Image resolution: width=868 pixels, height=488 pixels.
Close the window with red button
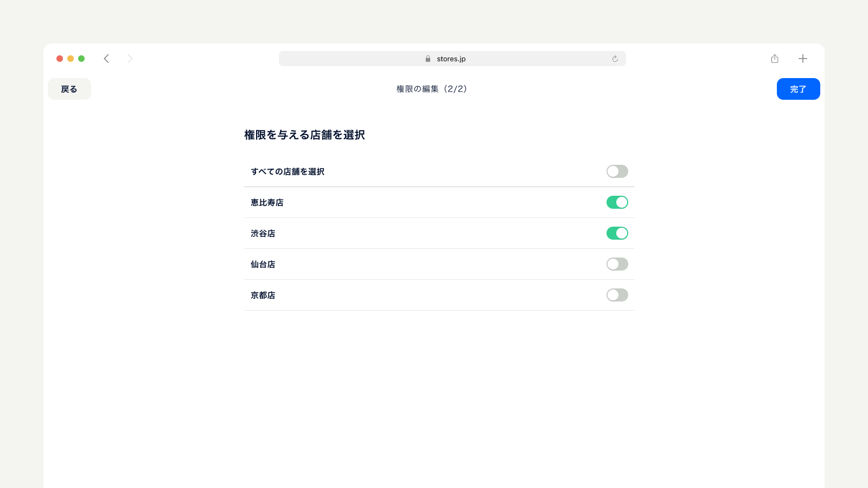[x=60, y=59]
